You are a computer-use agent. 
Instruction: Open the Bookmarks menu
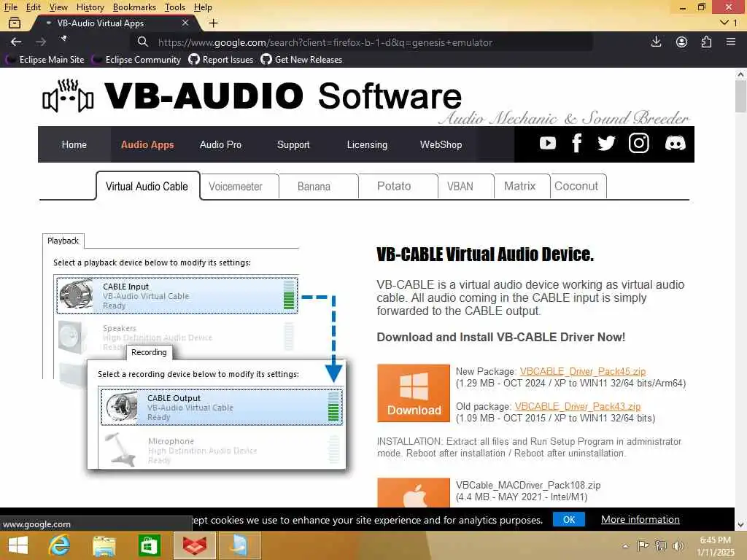point(134,7)
